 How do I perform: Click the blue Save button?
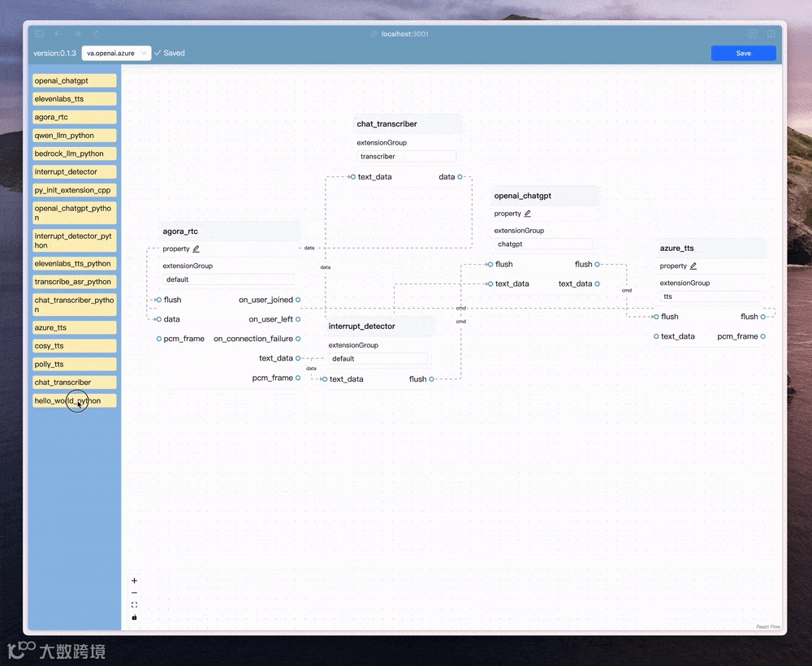743,53
